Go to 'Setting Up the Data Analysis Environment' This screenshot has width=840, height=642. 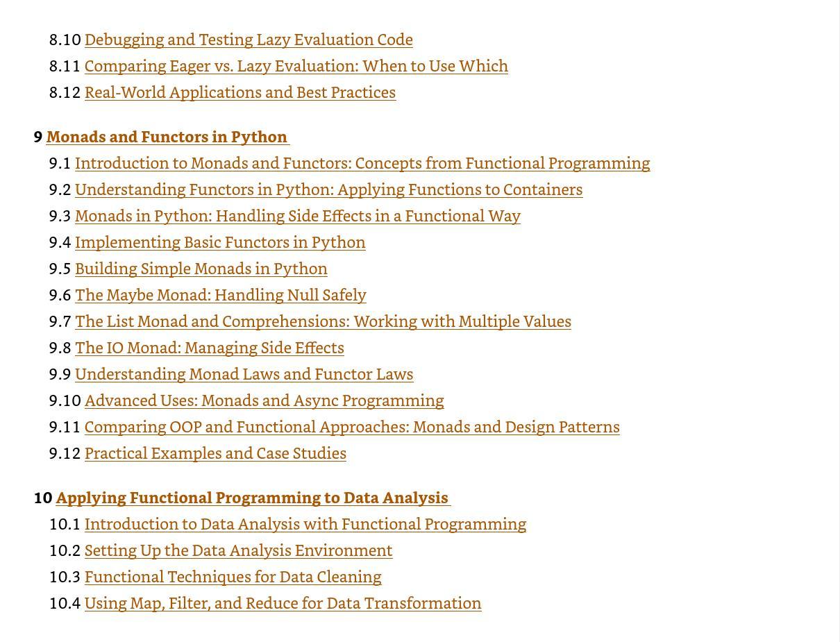(x=239, y=550)
